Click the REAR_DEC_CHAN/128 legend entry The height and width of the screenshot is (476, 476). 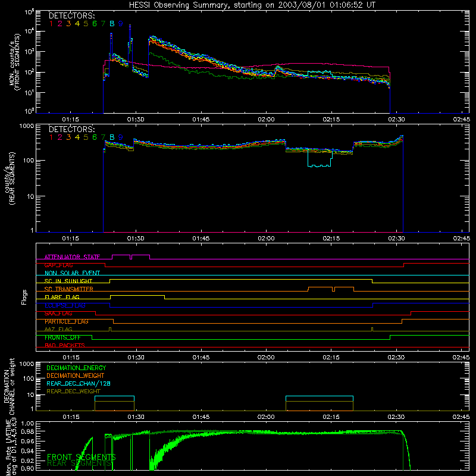pyautogui.click(x=79, y=383)
